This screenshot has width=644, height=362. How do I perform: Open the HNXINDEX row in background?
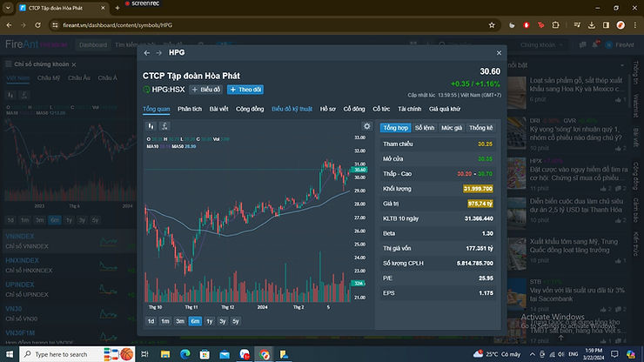click(70, 265)
